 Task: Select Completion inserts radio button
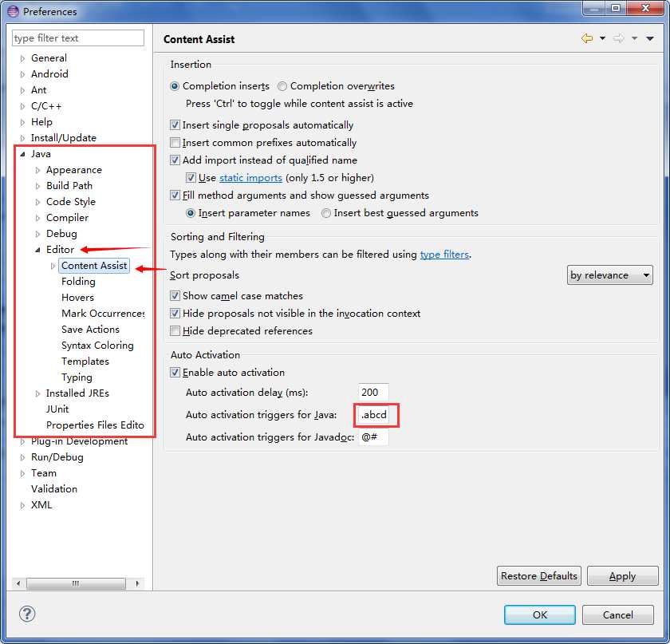coord(175,86)
